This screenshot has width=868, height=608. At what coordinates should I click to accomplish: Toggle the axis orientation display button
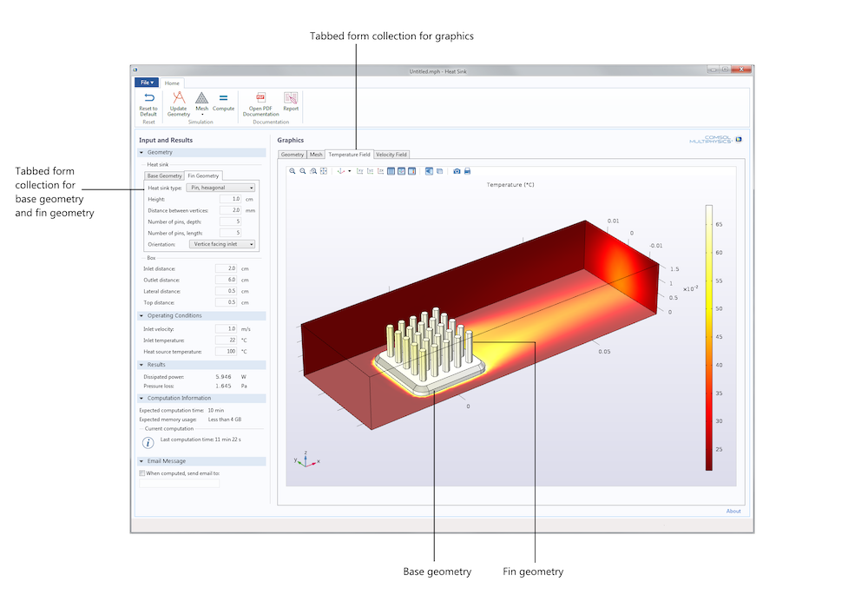coord(401,171)
